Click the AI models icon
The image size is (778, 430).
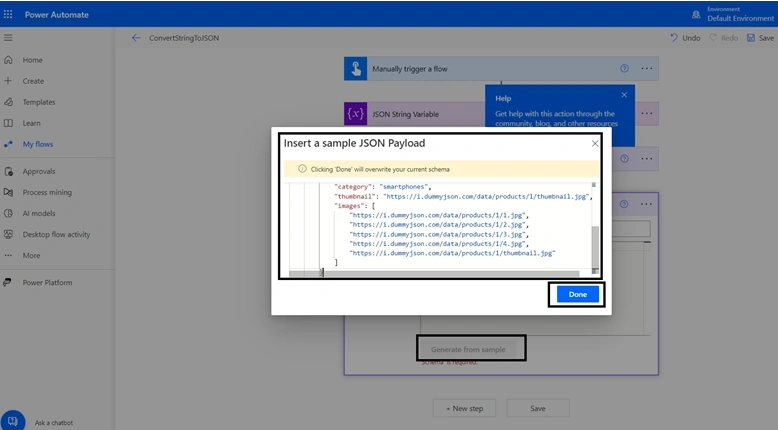[x=8, y=213]
